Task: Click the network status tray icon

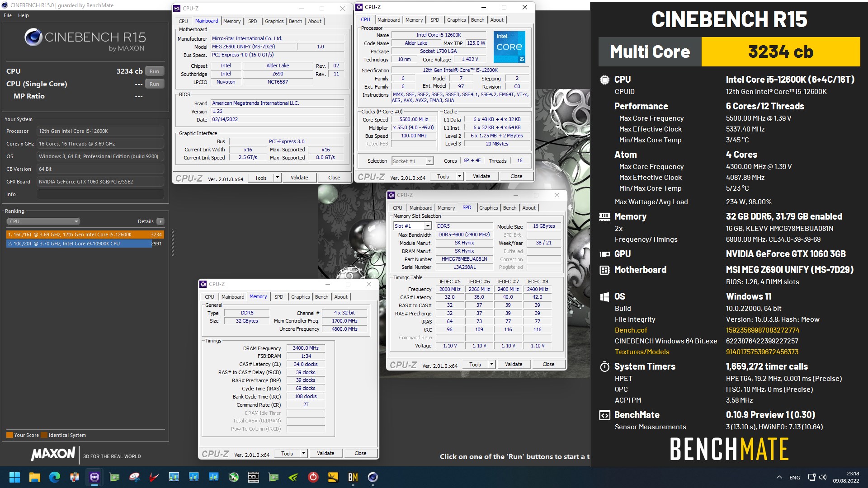Action: click(x=811, y=477)
